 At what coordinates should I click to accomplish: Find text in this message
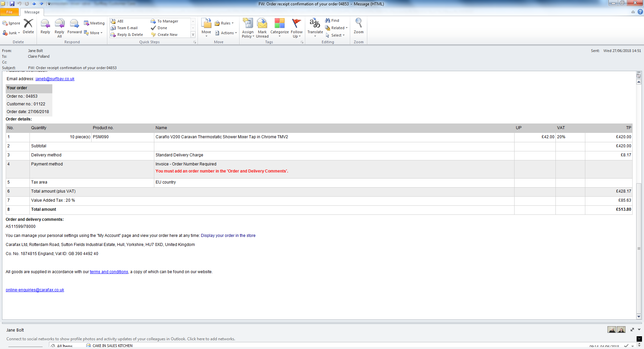pos(332,20)
